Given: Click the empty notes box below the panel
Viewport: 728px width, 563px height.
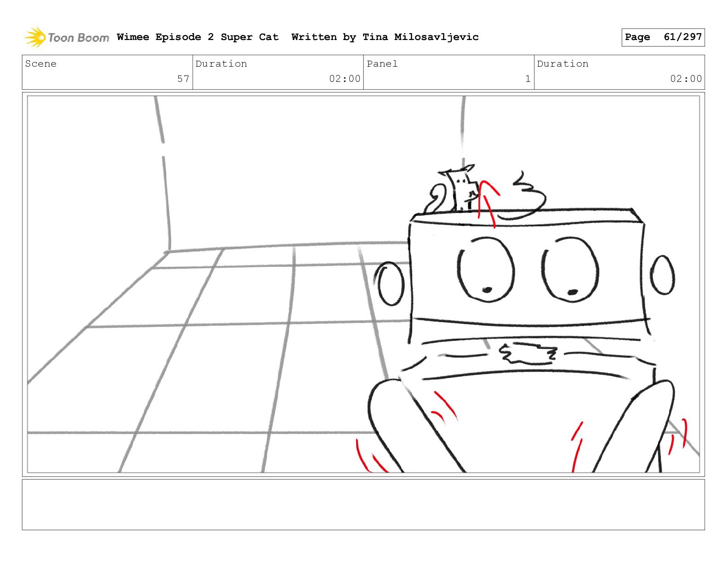Looking at the screenshot, I should coord(363,505).
